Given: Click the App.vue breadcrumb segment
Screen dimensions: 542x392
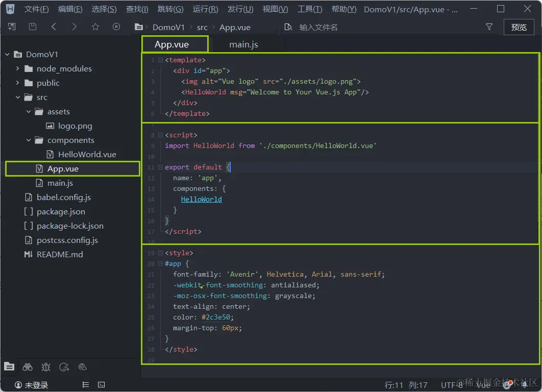Looking at the screenshot, I should 235,28.
